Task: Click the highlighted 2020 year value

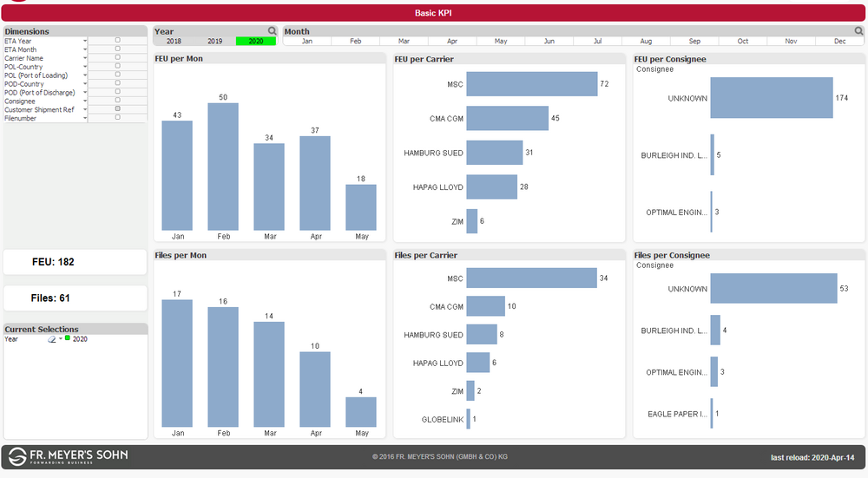Action: [255, 41]
